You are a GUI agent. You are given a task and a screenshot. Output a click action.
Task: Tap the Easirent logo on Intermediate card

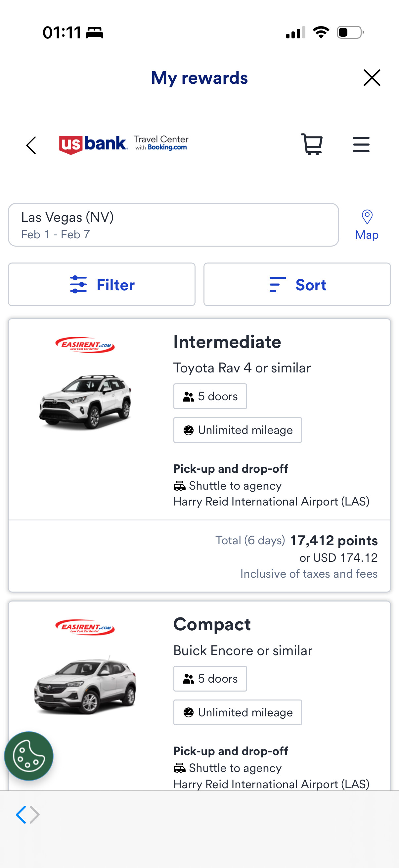pos(85,345)
